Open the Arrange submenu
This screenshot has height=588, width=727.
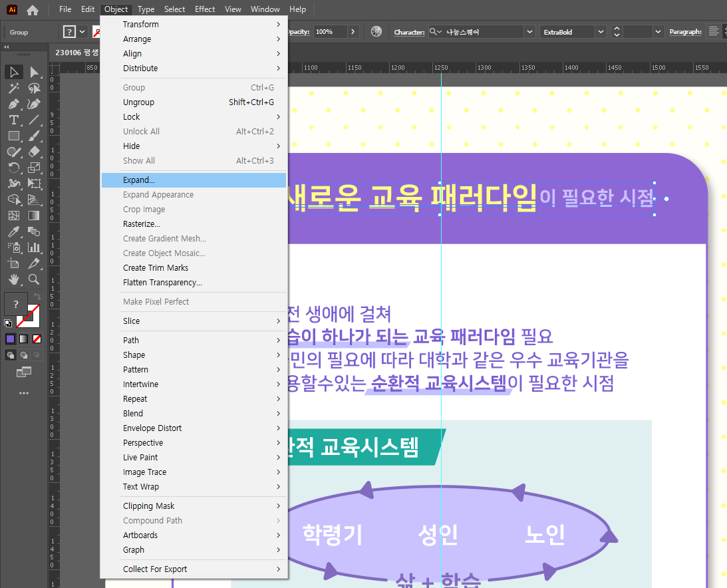click(x=194, y=39)
